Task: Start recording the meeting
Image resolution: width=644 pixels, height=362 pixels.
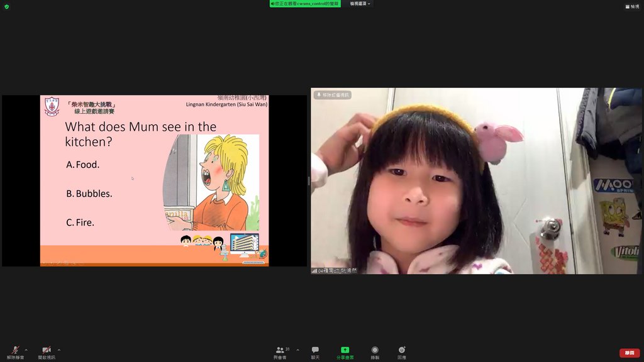Action: pos(375,352)
